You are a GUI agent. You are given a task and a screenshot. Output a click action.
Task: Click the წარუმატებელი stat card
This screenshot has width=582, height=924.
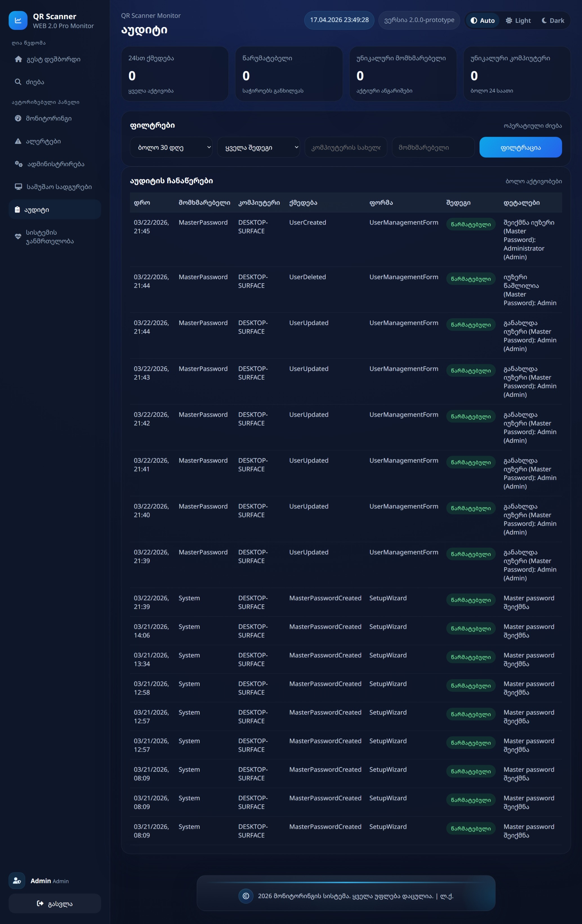289,74
